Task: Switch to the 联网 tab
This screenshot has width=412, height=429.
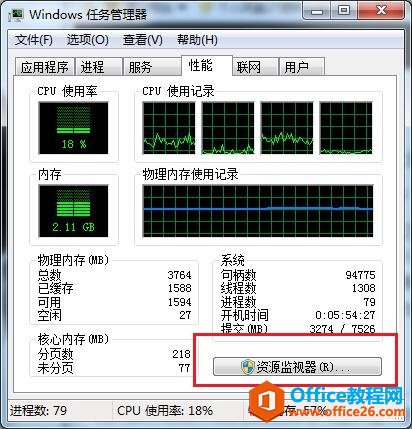Action: tap(255, 67)
